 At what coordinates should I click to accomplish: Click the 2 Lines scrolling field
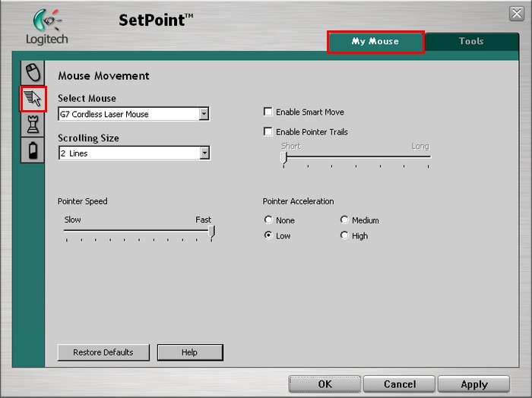coord(134,153)
